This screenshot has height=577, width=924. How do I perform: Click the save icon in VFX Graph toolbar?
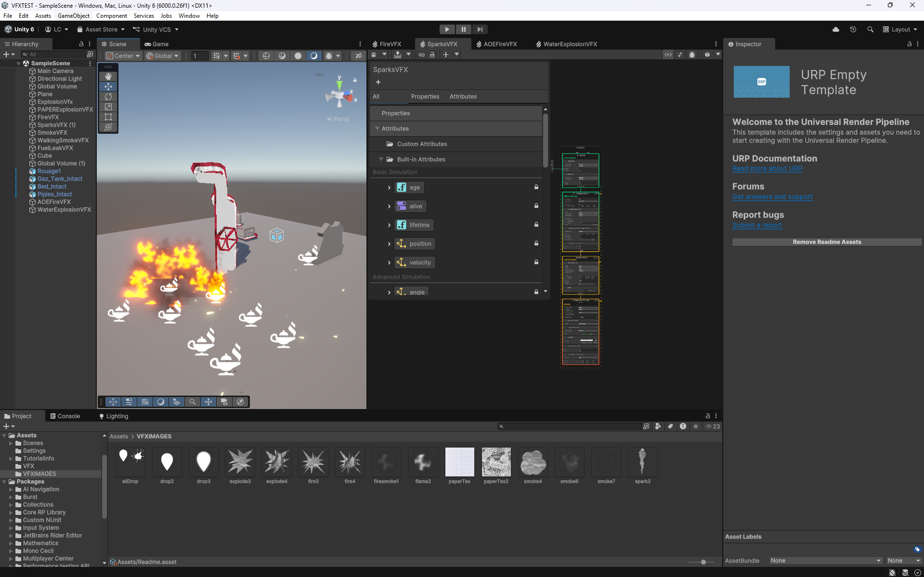click(374, 55)
